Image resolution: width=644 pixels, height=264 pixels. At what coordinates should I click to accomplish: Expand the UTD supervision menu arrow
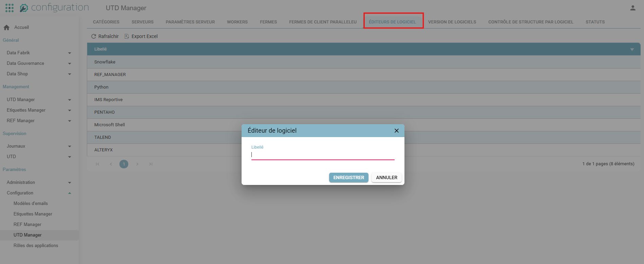tap(70, 157)
